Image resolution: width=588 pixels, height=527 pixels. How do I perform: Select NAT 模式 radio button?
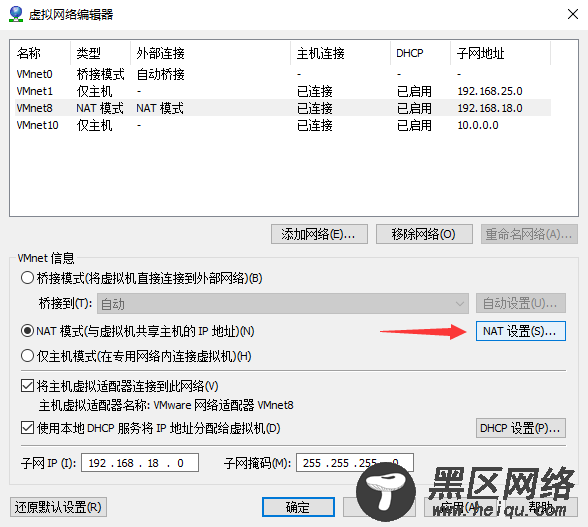[27, 331]
